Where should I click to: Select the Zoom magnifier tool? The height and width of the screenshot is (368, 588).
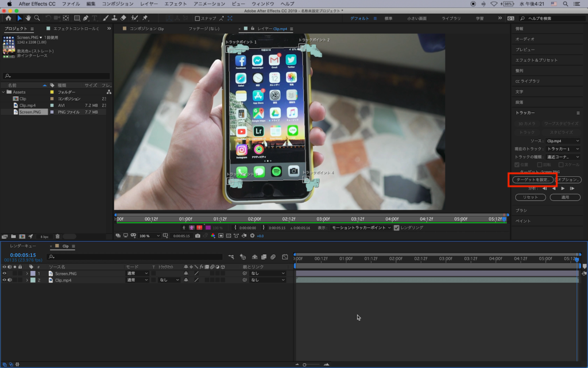(36, 18)
